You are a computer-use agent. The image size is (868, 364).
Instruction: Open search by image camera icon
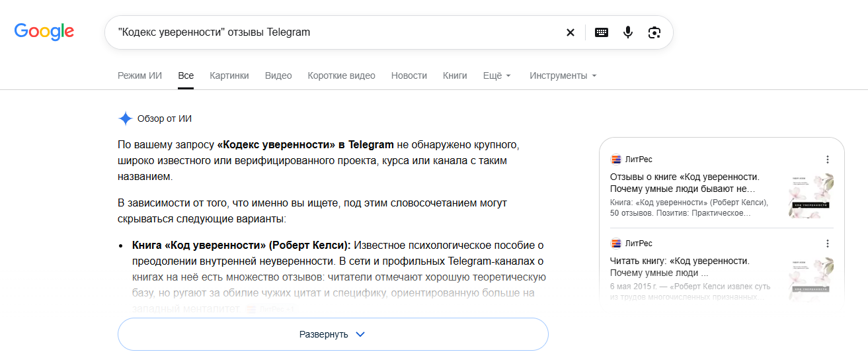click(654, 32)
